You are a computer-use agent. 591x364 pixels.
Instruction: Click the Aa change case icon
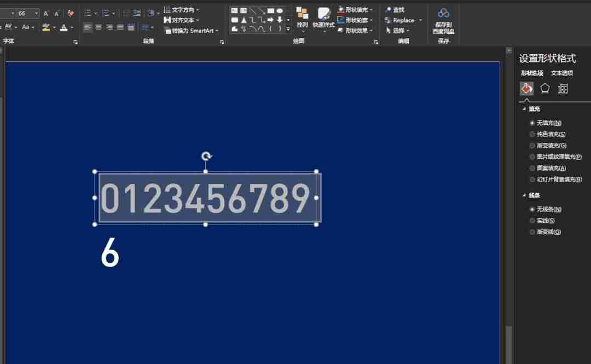[25, 27]
